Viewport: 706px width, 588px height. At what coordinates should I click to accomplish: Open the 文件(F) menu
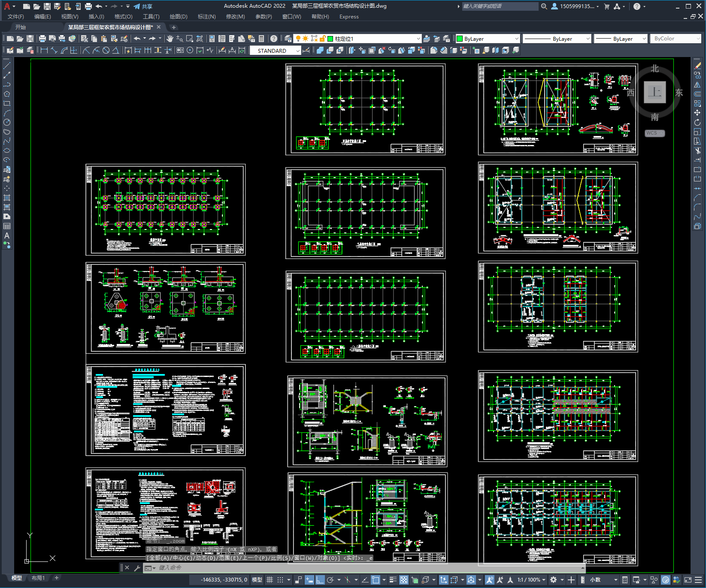click(16, 17)
